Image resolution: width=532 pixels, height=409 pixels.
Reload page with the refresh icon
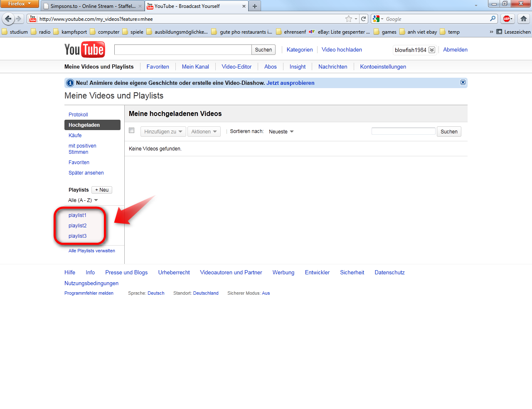point(364,19)
